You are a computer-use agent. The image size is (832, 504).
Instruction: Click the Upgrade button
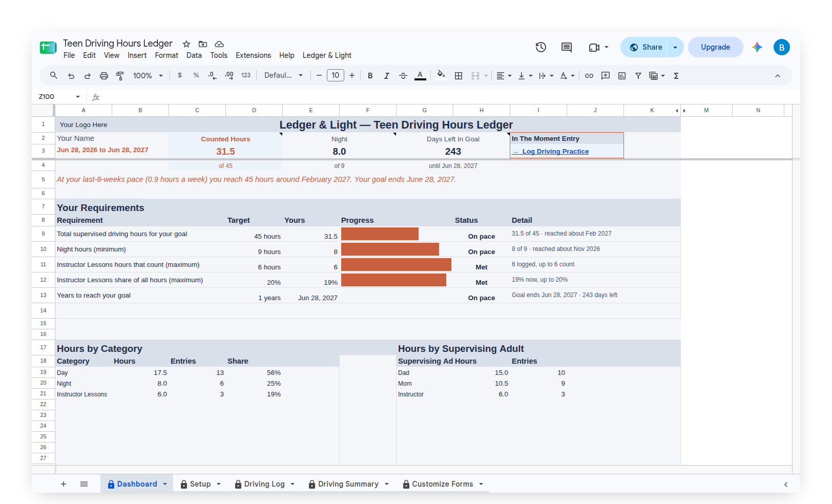(x=715, y=47)
